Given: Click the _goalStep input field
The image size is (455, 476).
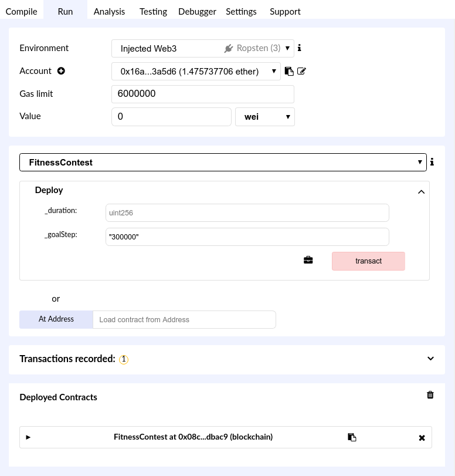Looking at the screenshot, I should tap(247, 237).
